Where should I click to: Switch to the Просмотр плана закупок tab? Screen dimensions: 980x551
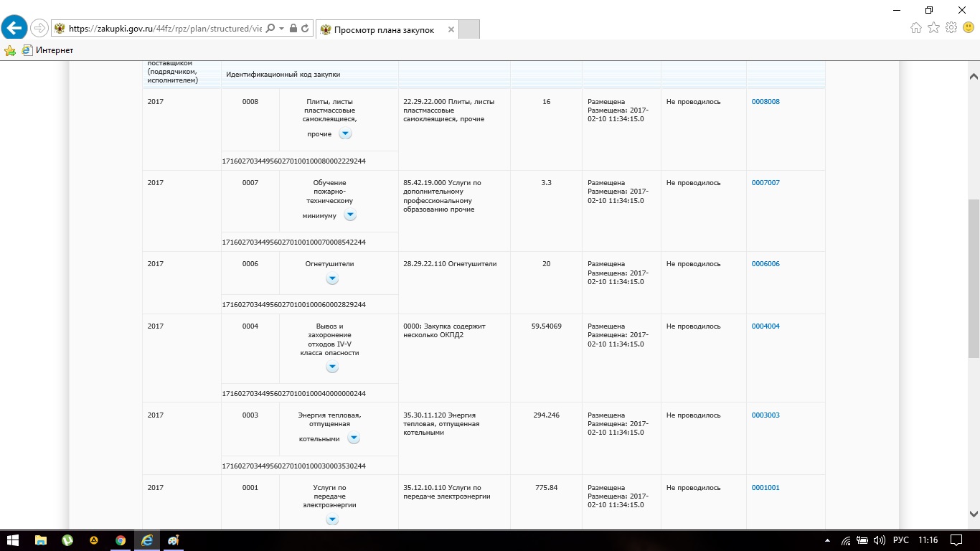point(384,30)
